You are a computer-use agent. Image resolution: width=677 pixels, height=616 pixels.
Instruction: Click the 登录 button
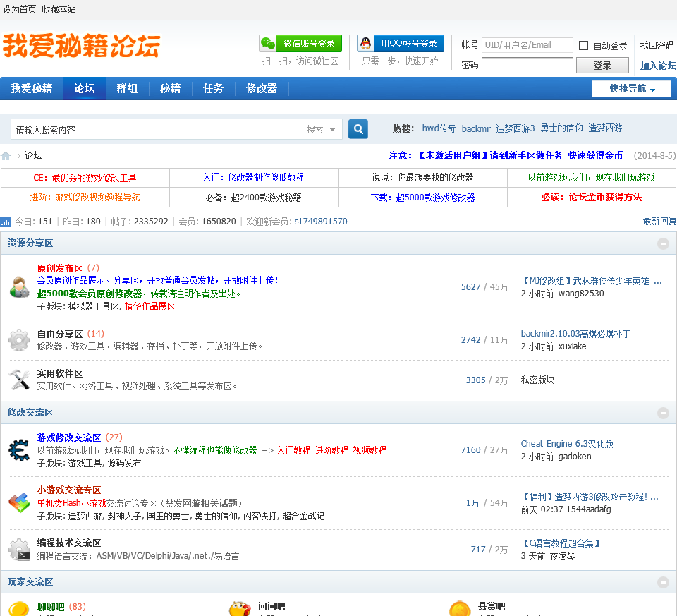pos(602,66)
